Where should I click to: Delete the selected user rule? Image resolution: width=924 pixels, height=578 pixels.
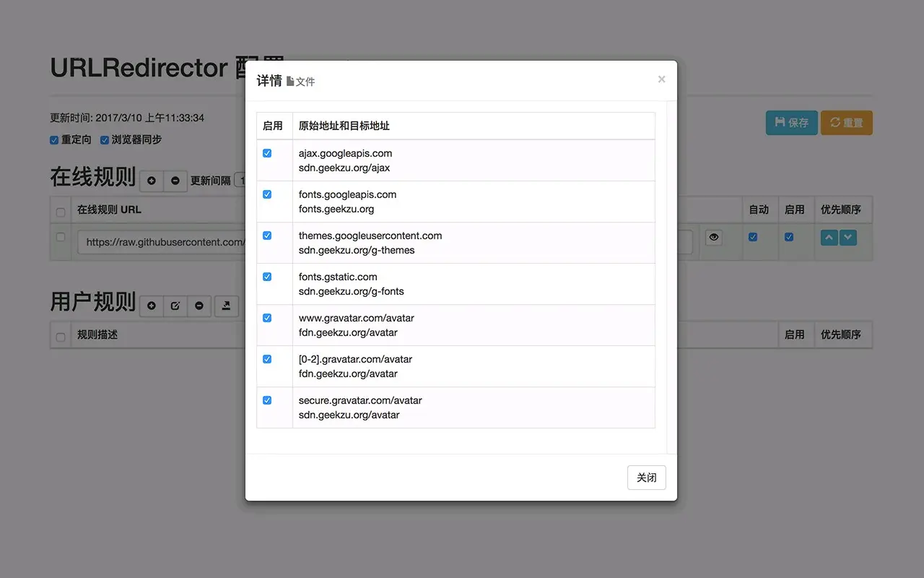pos(200,306)
